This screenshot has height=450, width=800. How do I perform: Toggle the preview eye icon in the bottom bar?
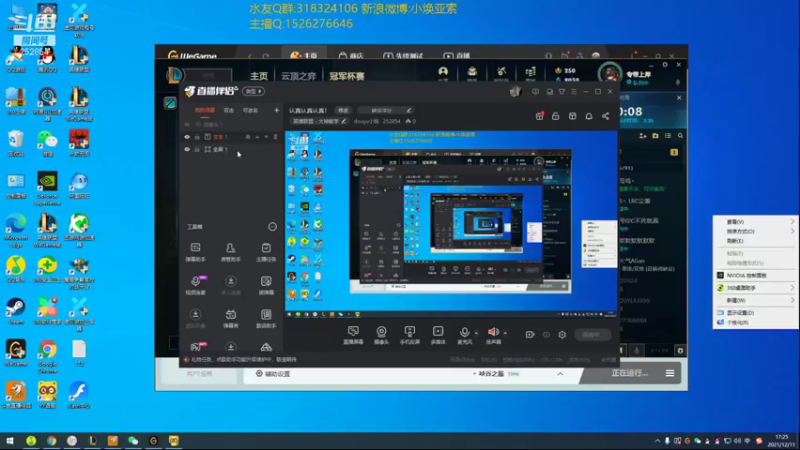click(x=546, y=335)
